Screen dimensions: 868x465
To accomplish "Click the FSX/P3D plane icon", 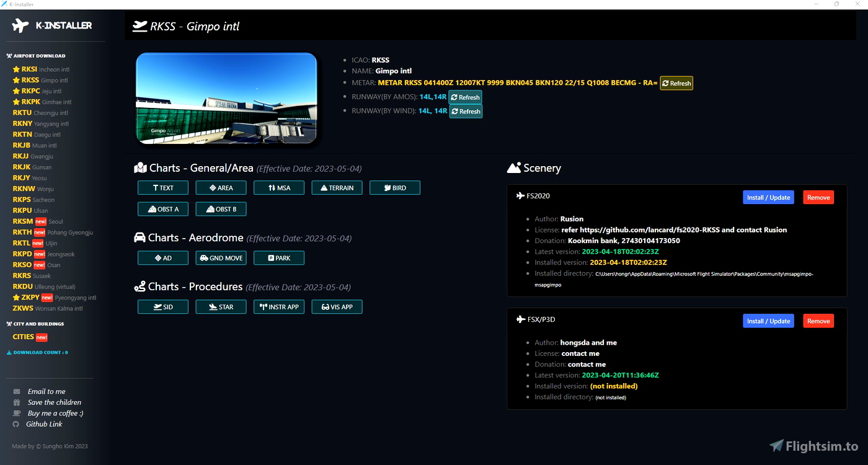I will 520,319.
